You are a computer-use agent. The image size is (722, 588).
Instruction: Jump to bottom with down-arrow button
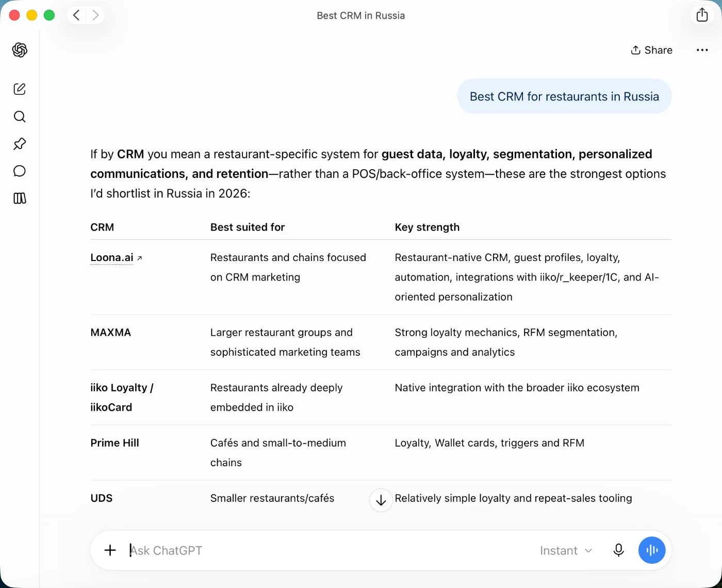(381, 500)
